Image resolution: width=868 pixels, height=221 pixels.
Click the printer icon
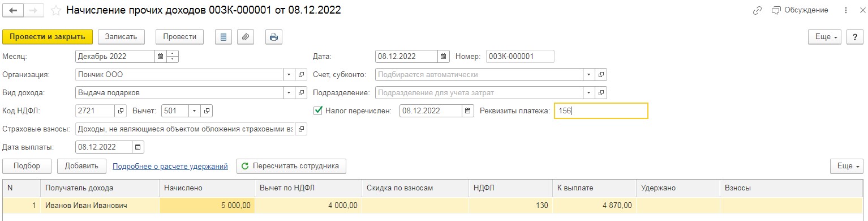pos(273,37)
